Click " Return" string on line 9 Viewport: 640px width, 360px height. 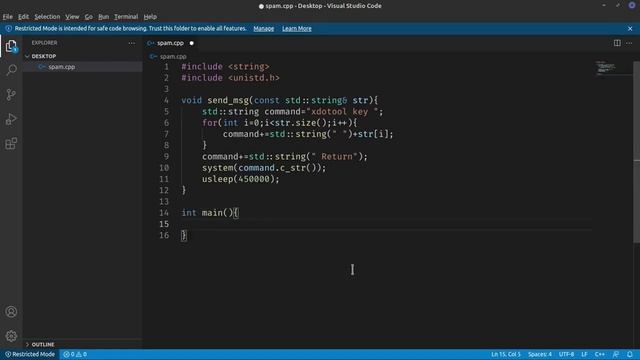(334, 157)
